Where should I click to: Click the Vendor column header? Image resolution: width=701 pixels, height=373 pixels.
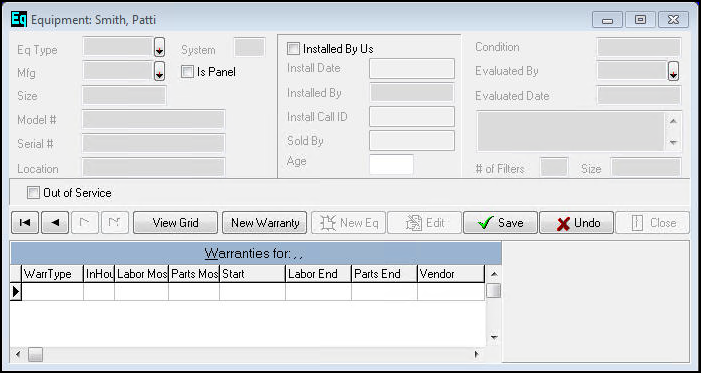tap(451, 274)
